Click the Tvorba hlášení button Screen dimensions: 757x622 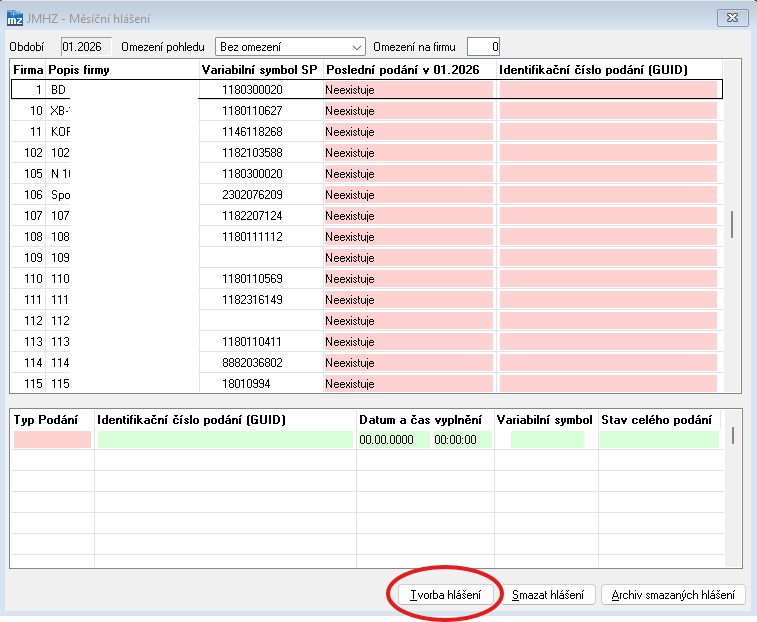point(446,594)
